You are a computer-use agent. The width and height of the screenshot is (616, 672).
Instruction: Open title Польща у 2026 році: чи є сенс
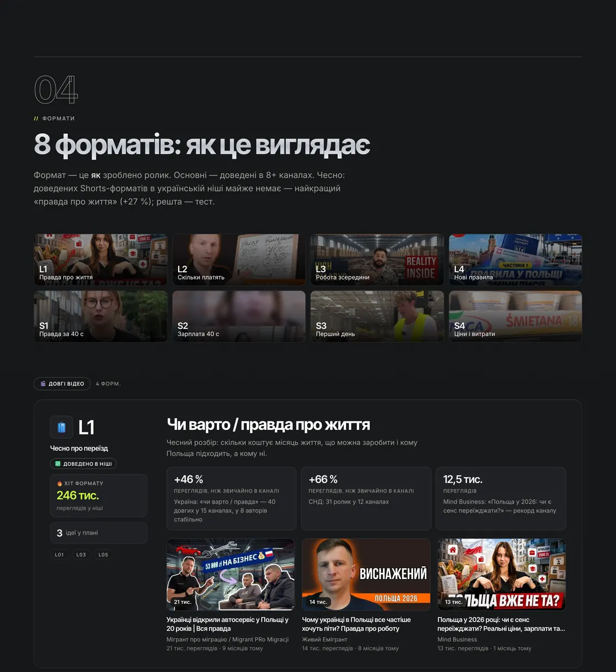[x=501, y=624]
